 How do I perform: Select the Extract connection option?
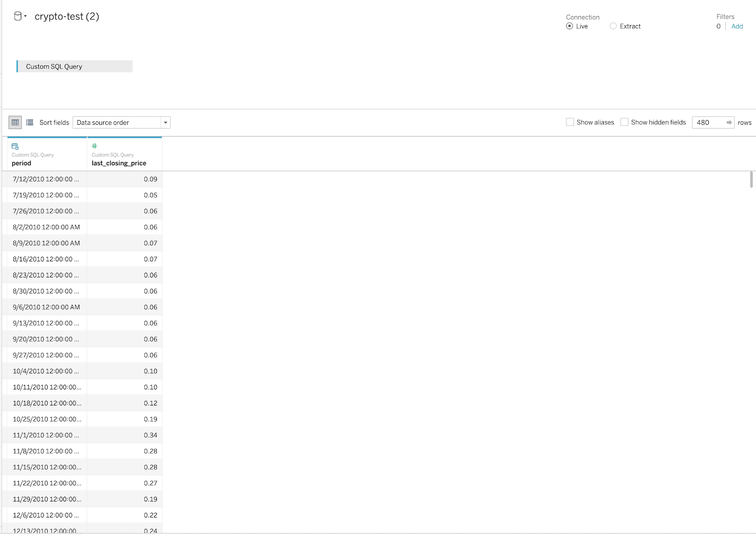point(613,26)
